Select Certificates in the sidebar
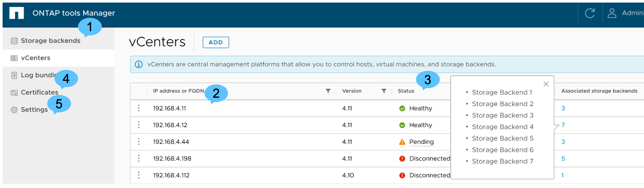Image resolution: width=644 pixels, height=188 pixels. (39, 92)
